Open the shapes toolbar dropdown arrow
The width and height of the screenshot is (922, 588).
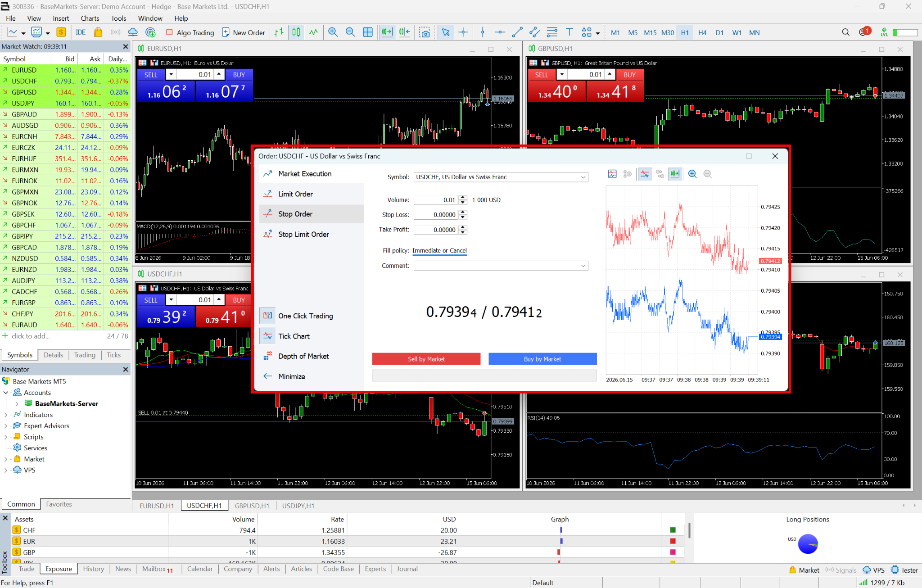point(598,33)
